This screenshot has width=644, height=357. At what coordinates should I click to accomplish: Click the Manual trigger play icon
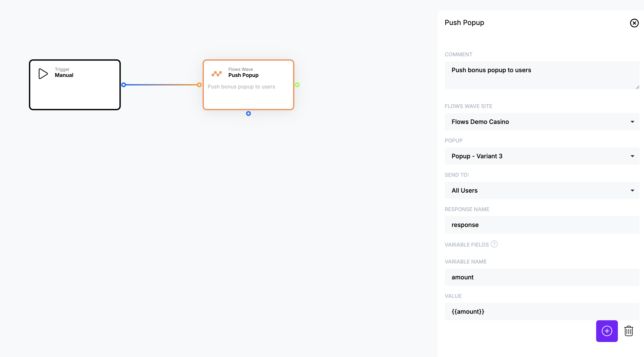[x=43, y=74]
